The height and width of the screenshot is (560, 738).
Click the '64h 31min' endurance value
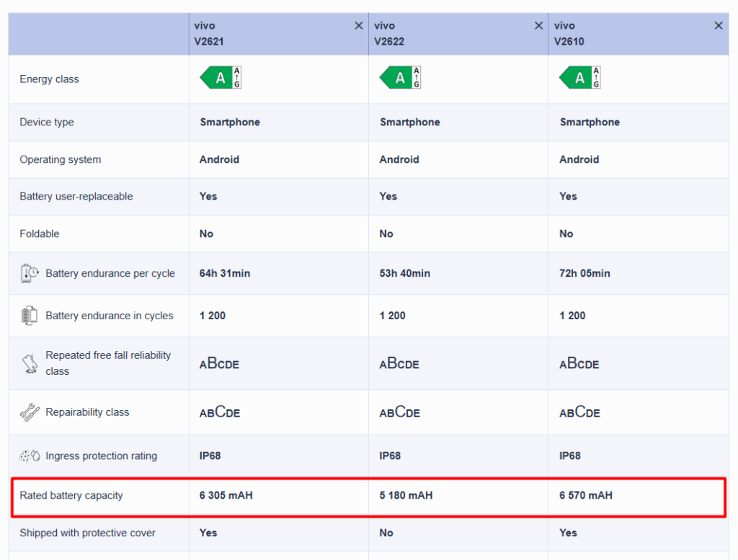(x=225, y=273)
